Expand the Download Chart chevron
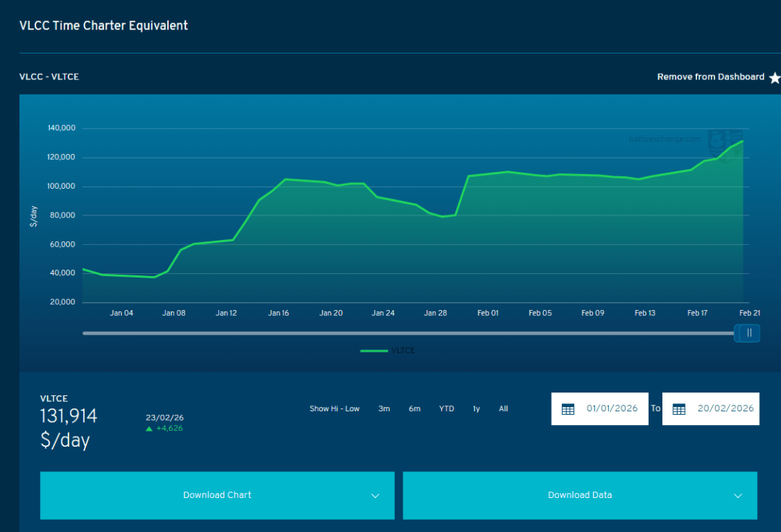Image resolution: width=781 pixels, height=532 pixels. click(x=375, y=496)
